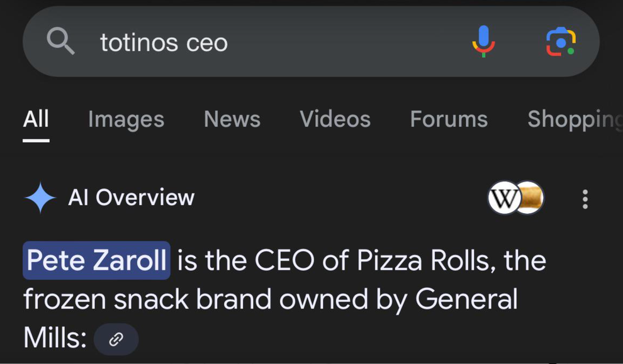Click the link chip after "Mills:"
The height and width of the screenshot is (364, 623).
116,339
